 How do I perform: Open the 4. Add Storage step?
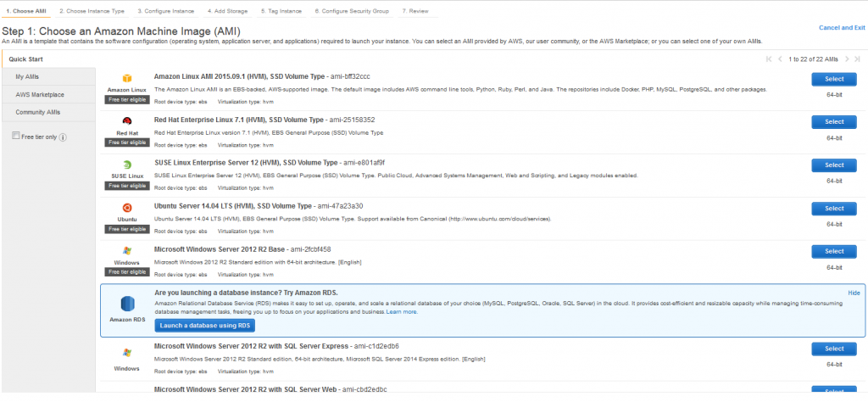click(x=225, y=11)
